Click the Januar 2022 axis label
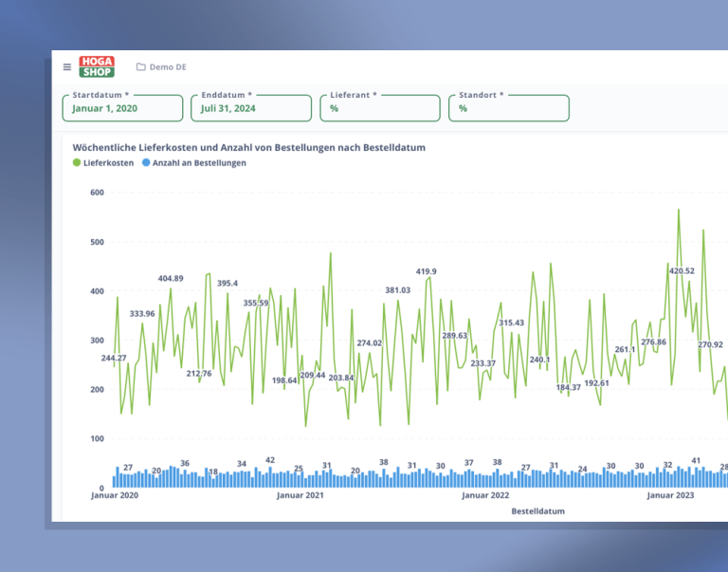The width and height of the screenshot is (728, 572). 485,495
